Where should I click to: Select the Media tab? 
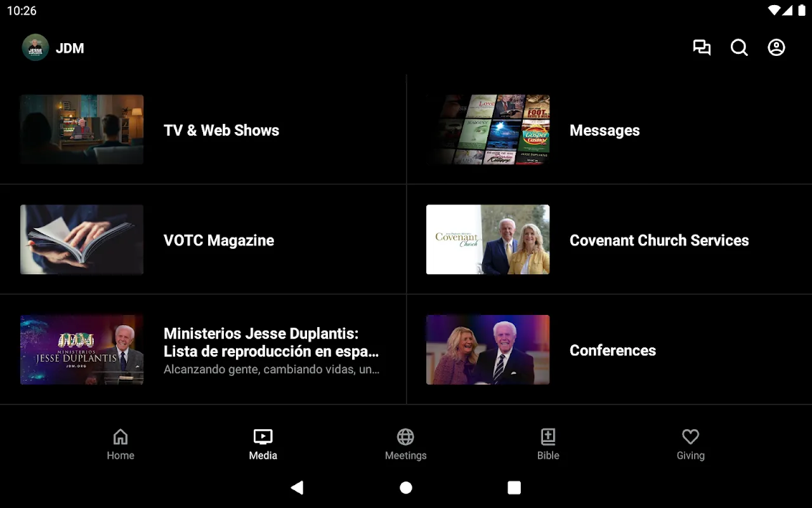coord(263,444)
